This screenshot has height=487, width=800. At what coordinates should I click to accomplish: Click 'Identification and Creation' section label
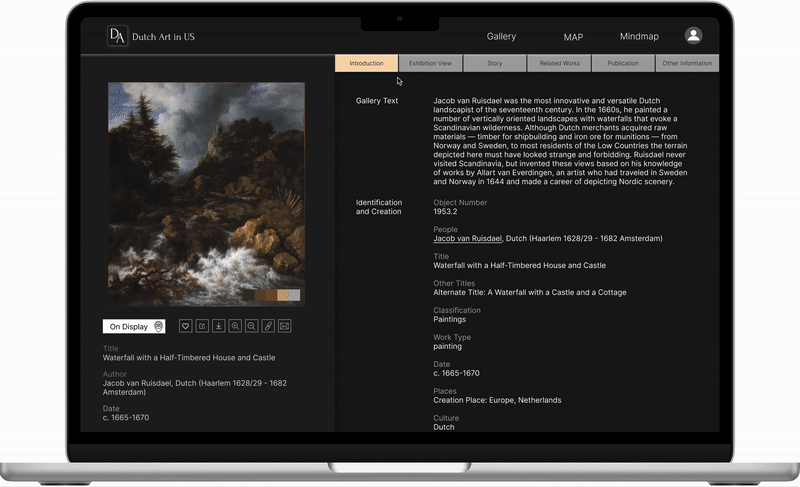[x=379, y=207]
